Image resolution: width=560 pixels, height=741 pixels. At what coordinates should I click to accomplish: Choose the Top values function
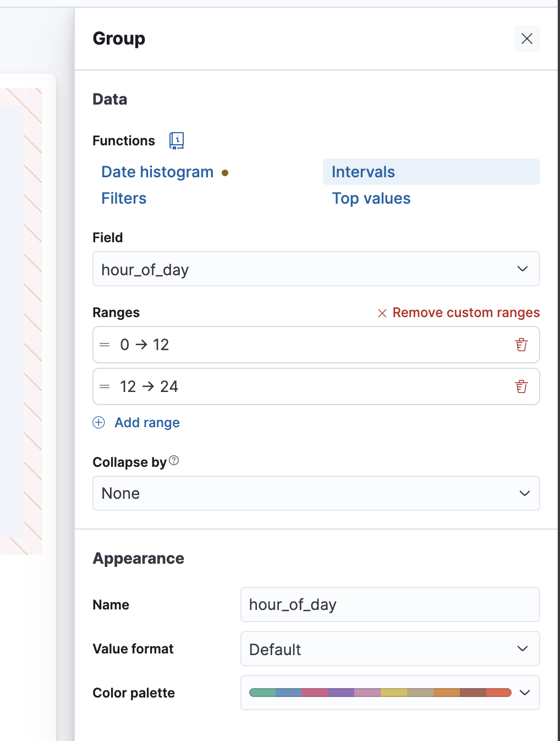tap(371, 199)
